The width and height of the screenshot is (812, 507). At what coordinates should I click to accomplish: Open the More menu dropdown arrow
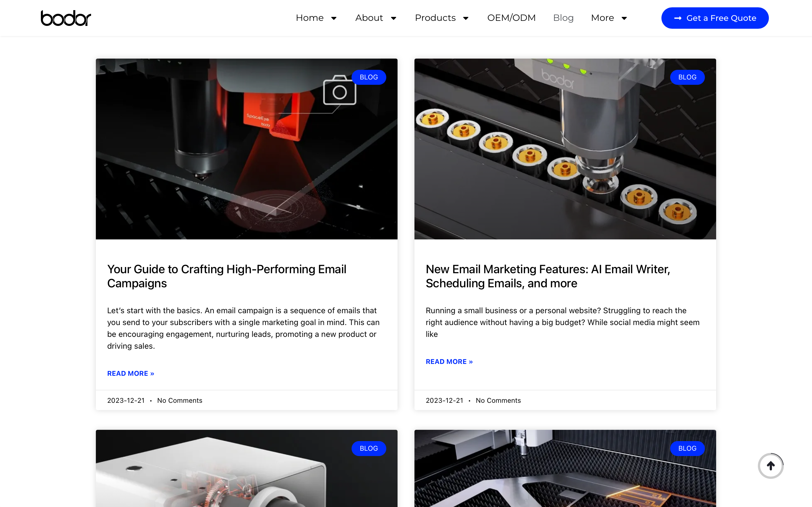pyautogui.click(x=624, y=18)
